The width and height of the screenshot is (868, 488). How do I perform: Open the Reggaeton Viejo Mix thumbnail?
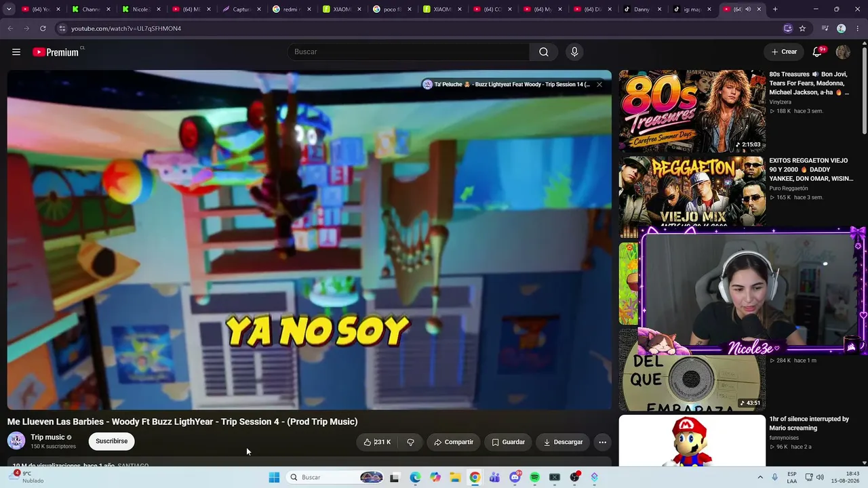[692, 191]
